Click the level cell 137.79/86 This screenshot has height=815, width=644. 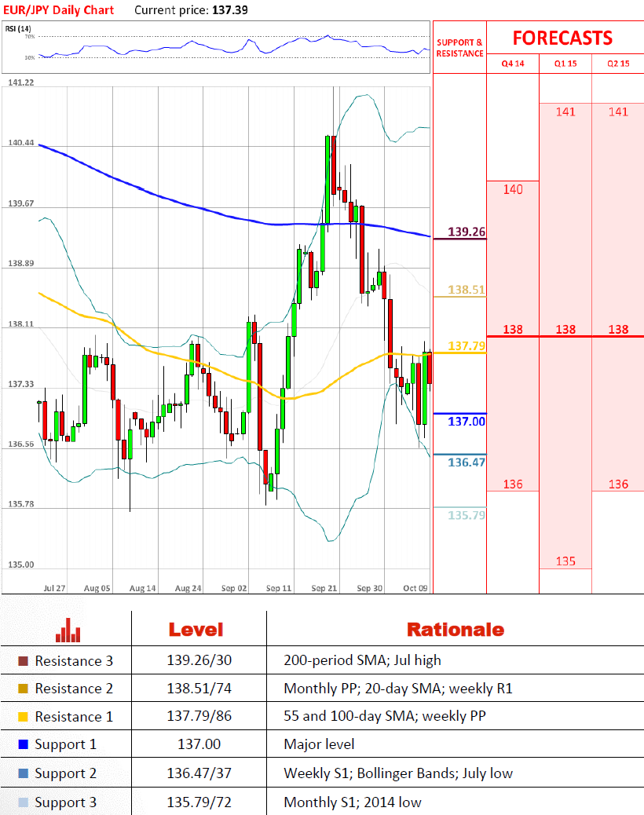[x=199, y=716]
